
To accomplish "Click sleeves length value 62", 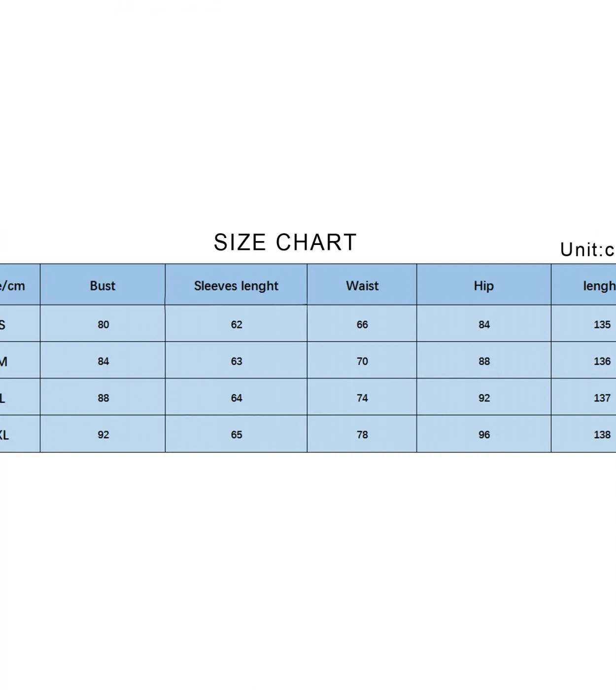I will click(237, 325).
